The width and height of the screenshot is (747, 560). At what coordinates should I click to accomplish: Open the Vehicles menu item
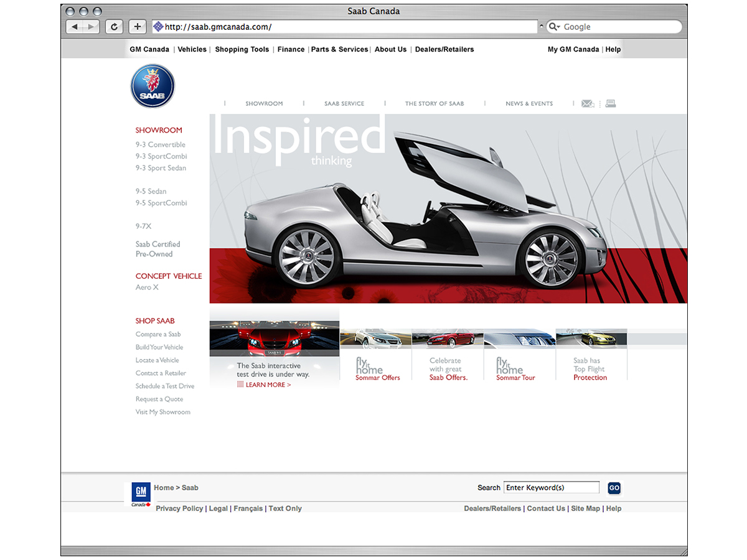pyautogui.click(x=192, y=50)
